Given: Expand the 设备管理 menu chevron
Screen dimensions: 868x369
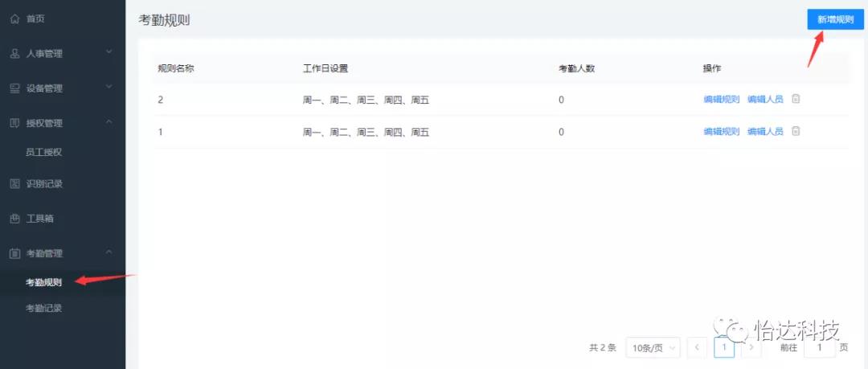Looking at the screenshot, I should [109, 87].
